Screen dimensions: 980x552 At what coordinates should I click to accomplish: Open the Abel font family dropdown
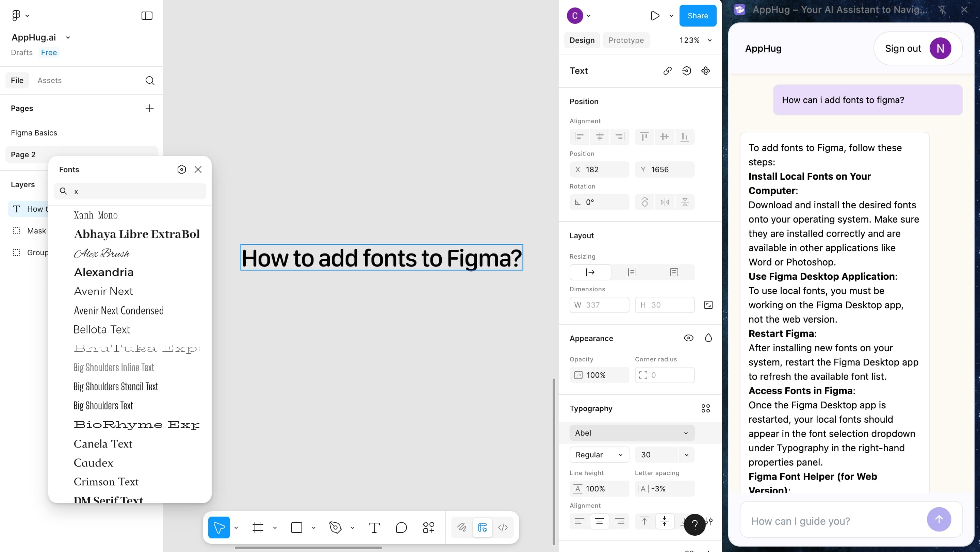pos(632,433)
